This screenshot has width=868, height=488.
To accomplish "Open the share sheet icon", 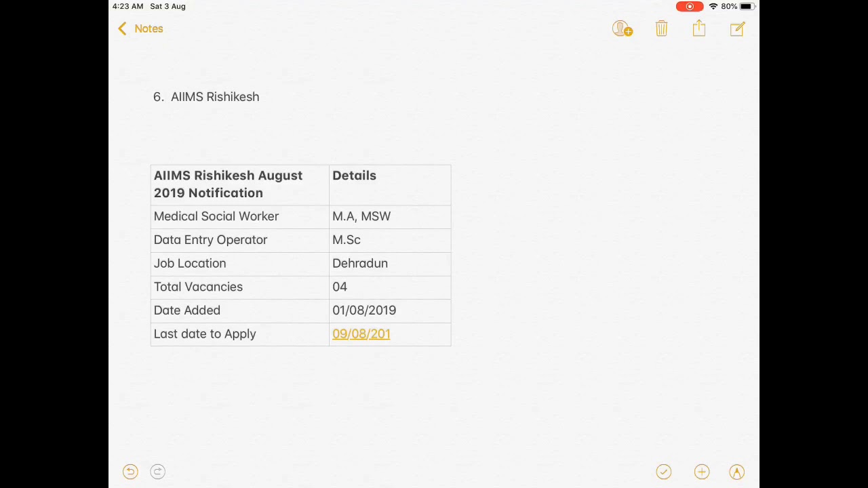I will pos(699,28).
